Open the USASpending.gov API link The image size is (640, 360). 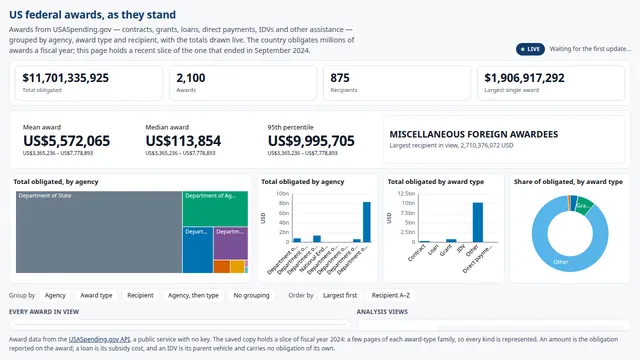(x=99, y=339)
